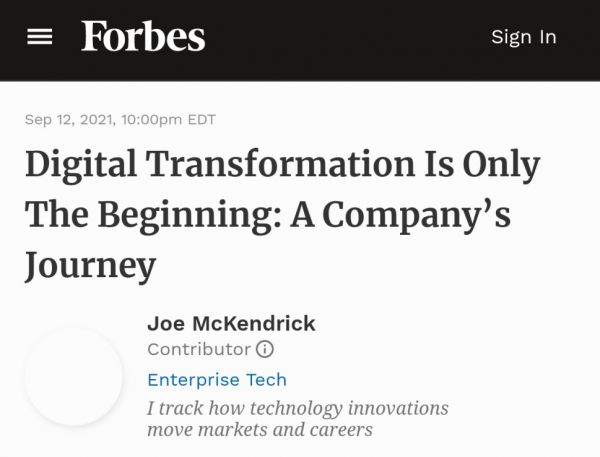Screen dimensions: 600x457
Task: Open Joe McKendrick's profile picture
Action: (x=74, y=376)
